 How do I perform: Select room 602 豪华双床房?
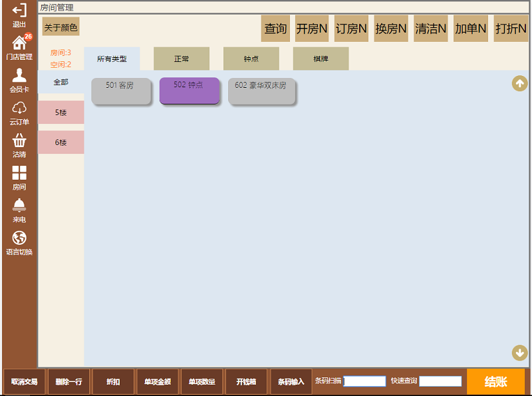(x=261, y=91)
